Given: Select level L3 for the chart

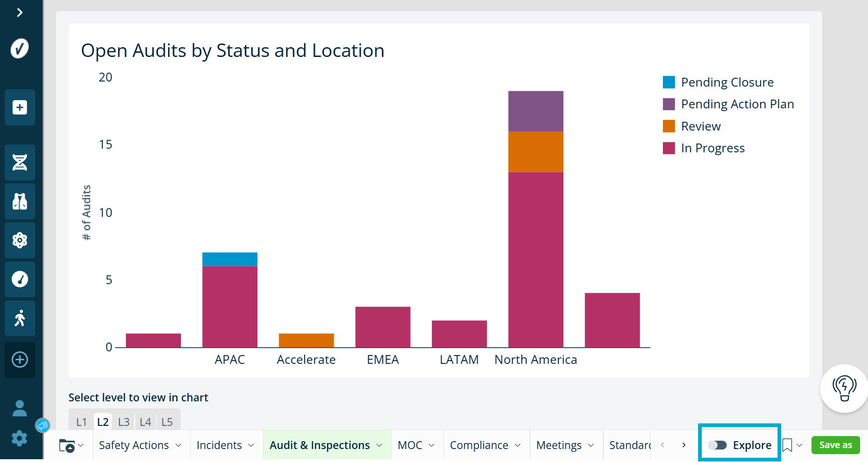Looking at the screenshot, I should [x=124, y=422].
